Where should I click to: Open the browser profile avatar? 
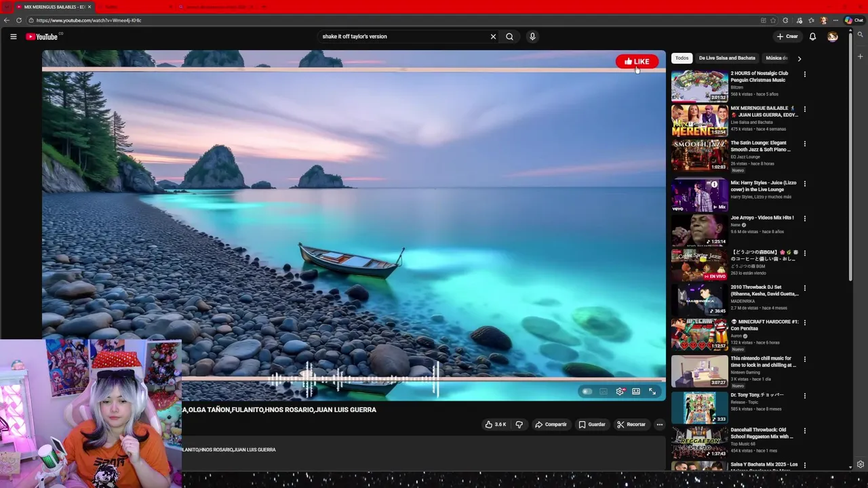click(824, 20)
